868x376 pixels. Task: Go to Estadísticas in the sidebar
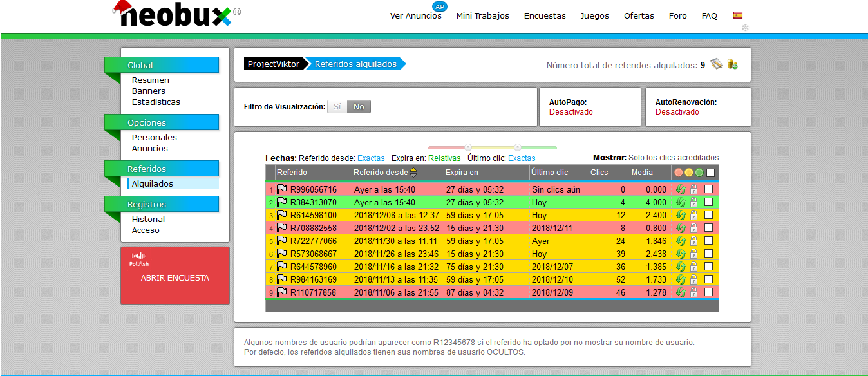pos(156,102)
